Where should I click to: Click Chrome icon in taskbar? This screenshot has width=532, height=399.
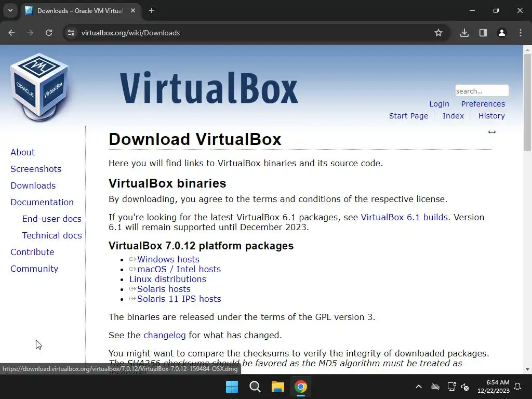click(301, 387)
